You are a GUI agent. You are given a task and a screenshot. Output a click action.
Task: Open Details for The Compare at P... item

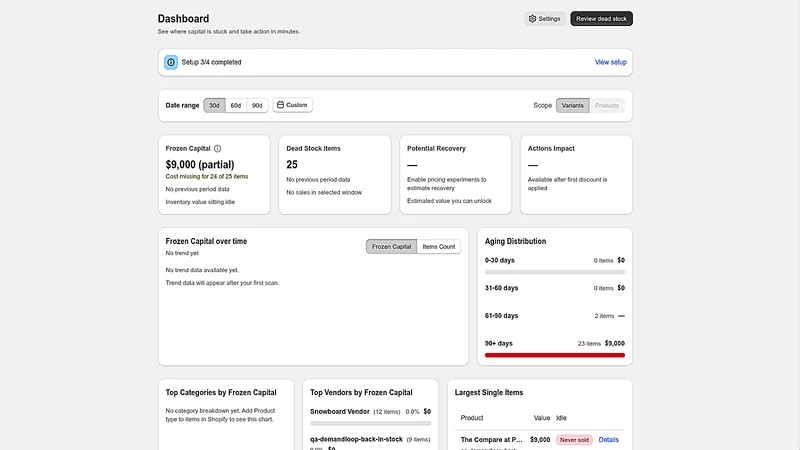pos(608,440)
